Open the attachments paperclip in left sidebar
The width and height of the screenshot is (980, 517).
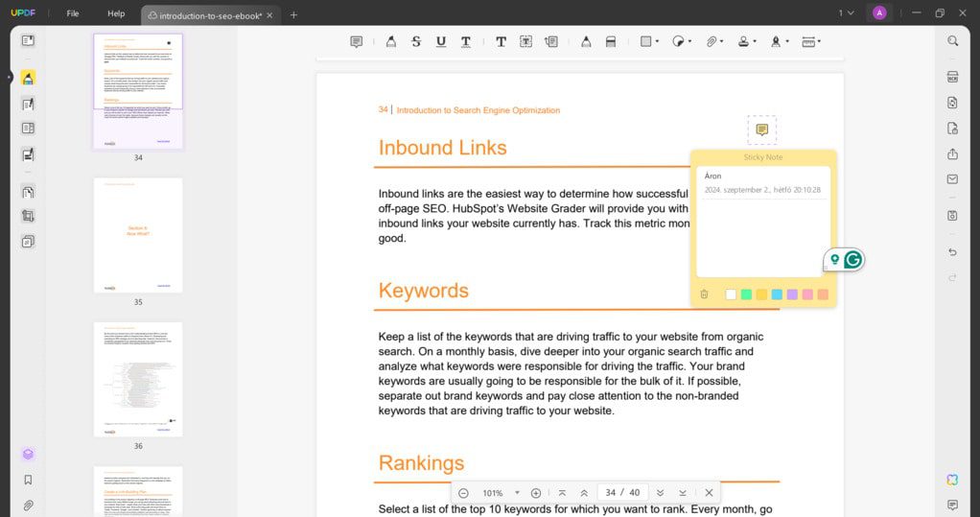(28, 505)
